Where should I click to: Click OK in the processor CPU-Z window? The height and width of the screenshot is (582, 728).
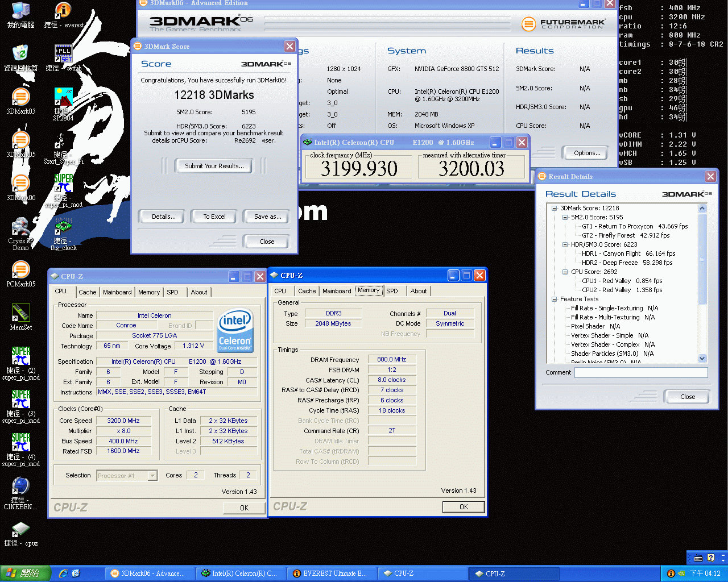[x=244, y=508]
